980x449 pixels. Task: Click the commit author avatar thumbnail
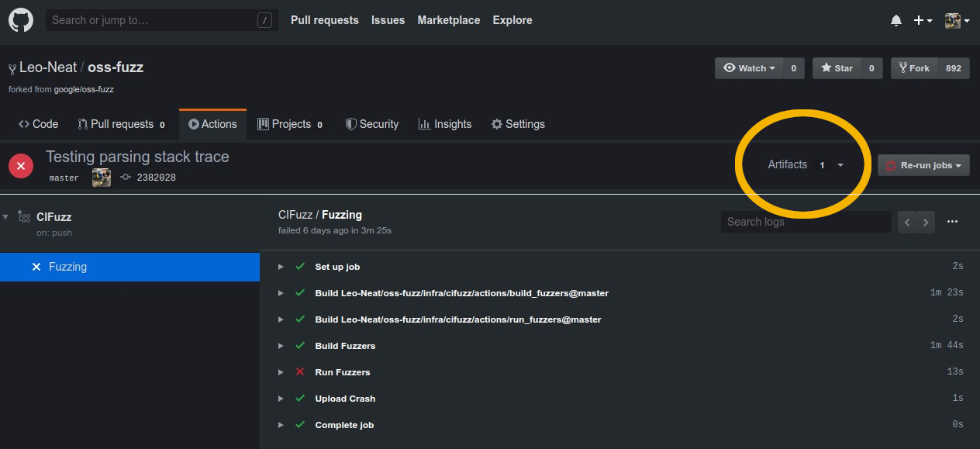[102, 178]
